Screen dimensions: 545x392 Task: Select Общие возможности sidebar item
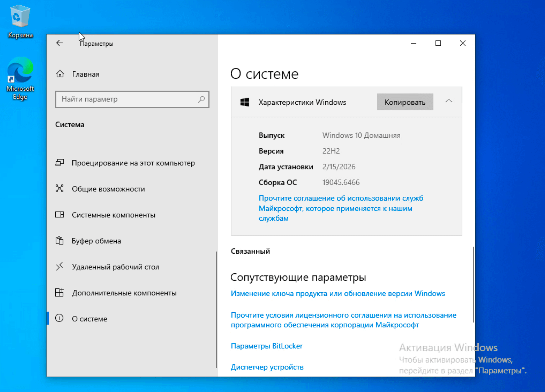click(x=108, y=189)
